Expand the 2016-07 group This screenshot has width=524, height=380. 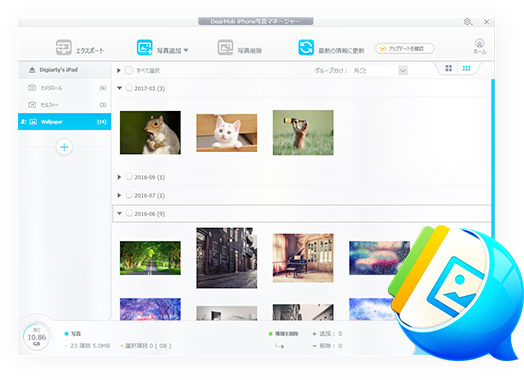click(x=119, y=196)
